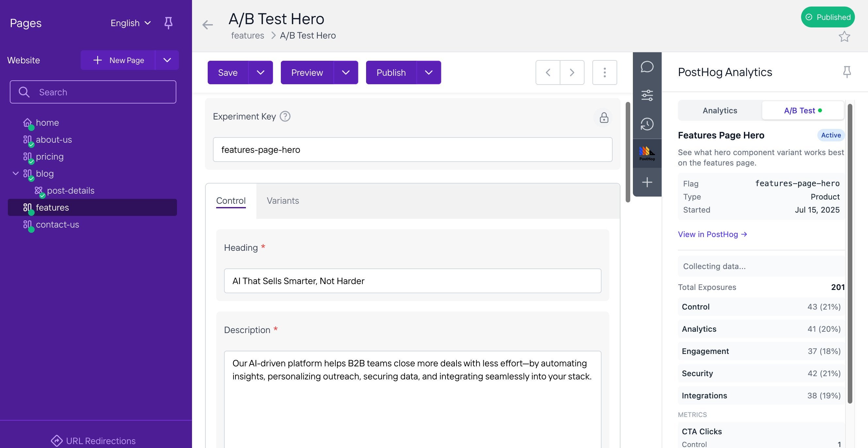Pin the Pages sidebar

coord(168,23)
